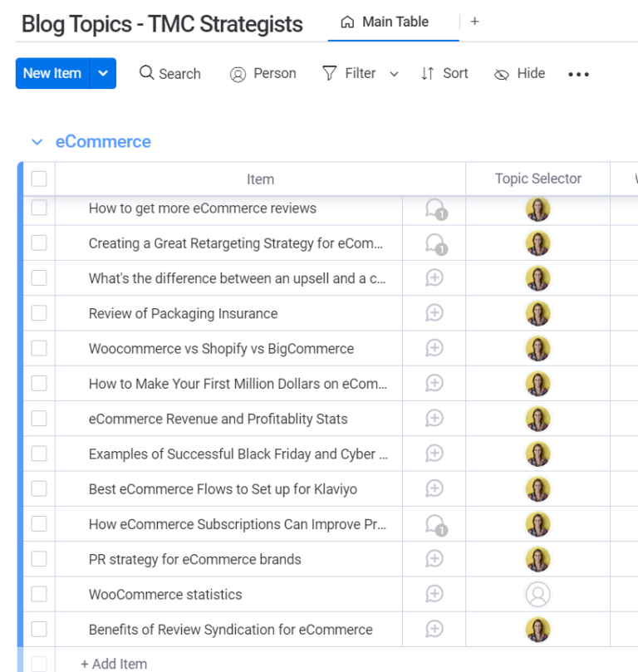This screenshot has height=672, width=638.
Task: Click the New Item button
Action: (x=52, y=73)
